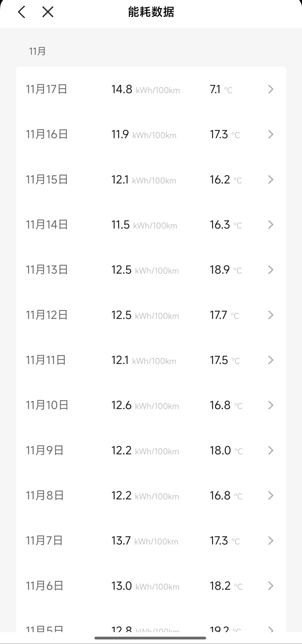Open the 11月14日 entry arrow
The height and width of the screenshot is (644, 302).
click(x=270, y=225)
